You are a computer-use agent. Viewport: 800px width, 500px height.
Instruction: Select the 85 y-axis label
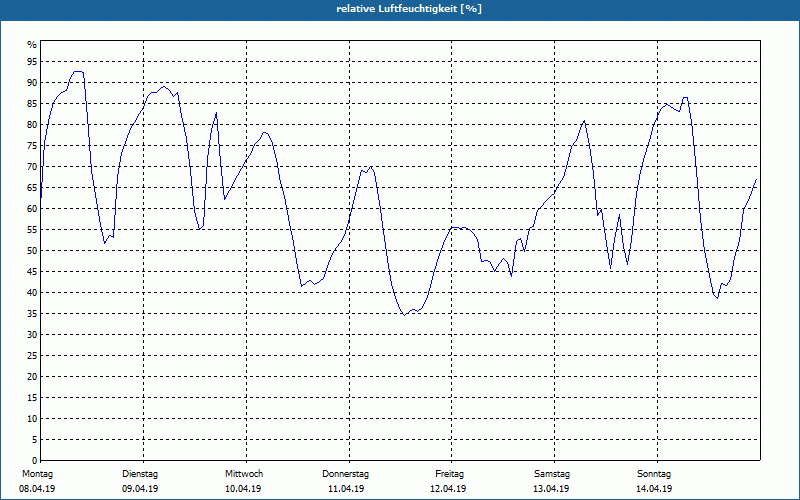[32, 104]
